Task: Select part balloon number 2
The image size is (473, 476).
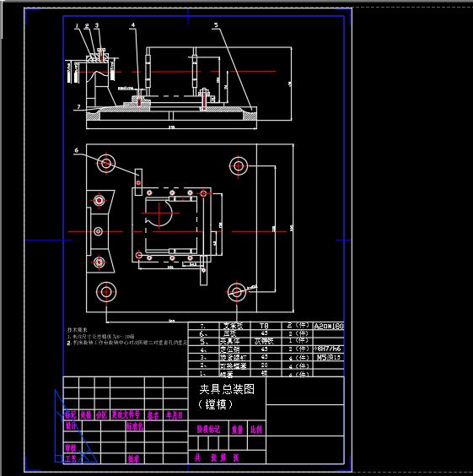Action: tap(87, 26)
